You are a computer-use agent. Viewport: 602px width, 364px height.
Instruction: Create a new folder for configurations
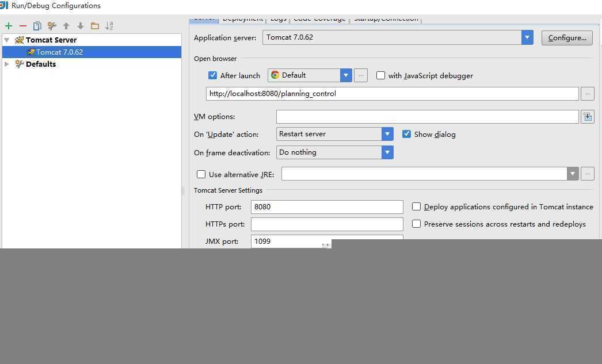pos(95,26)
